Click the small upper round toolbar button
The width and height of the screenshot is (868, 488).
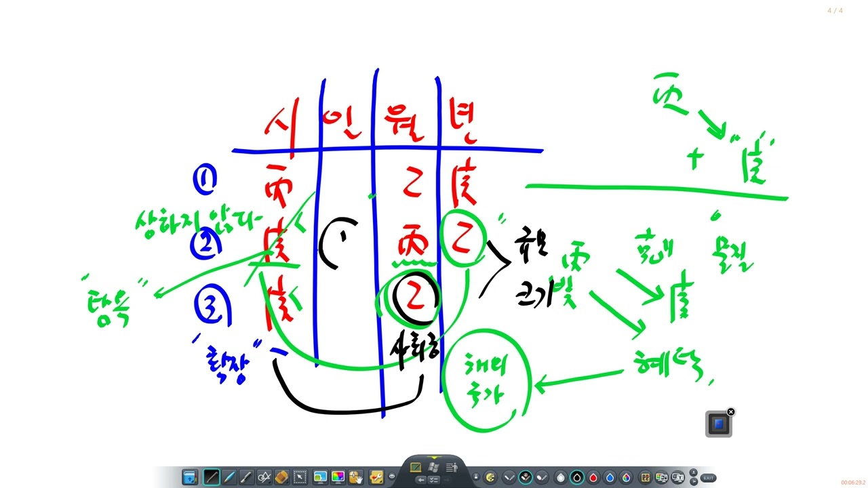pyautogui.click(x=694, y=472)
